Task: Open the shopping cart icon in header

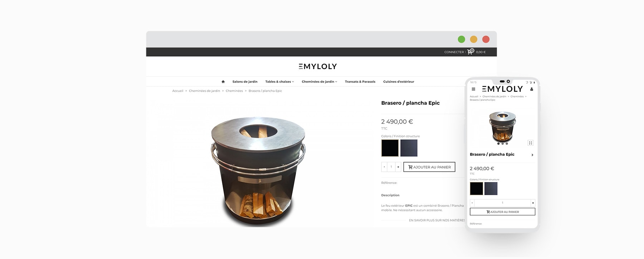Action: pos(470,51)
